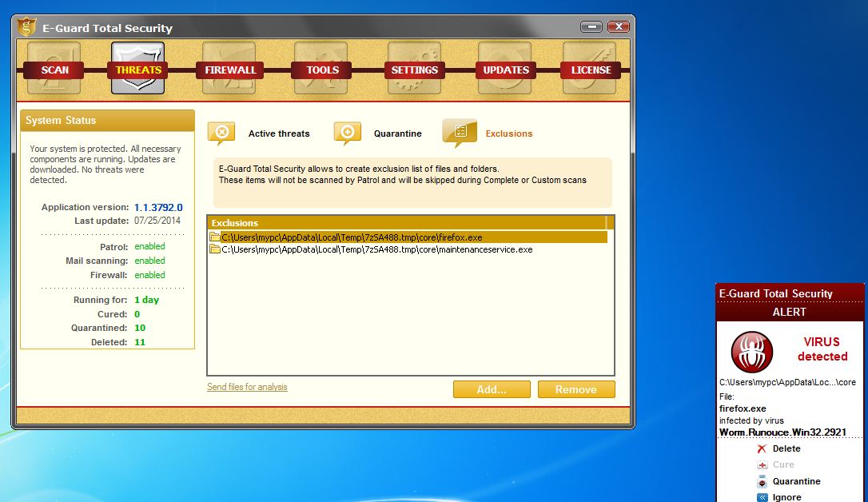Image resolution: width=868 pixels, height=502 pixels.
Task: Click the Quarantine jar icon in alert
Action: (762, 481)
